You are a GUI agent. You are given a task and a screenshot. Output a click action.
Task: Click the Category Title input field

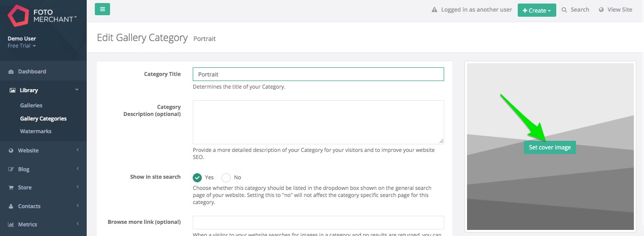(318, 74)
